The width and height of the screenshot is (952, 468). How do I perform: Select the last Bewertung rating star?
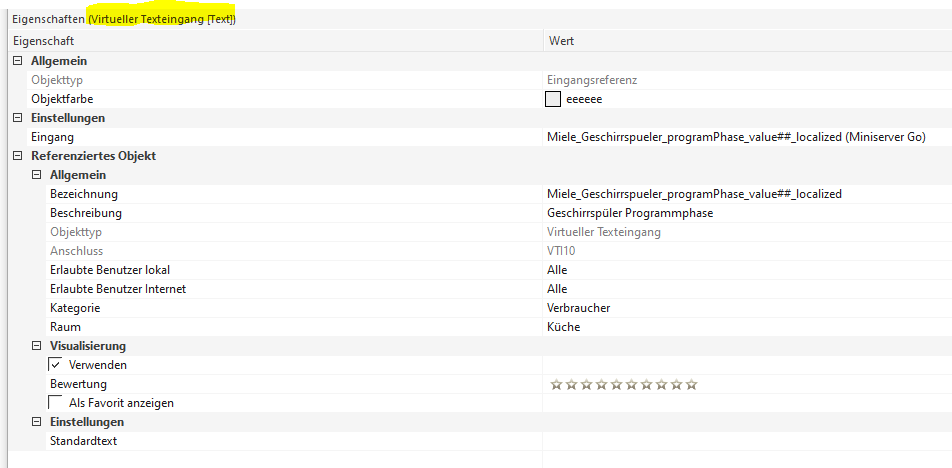(691, 384)
